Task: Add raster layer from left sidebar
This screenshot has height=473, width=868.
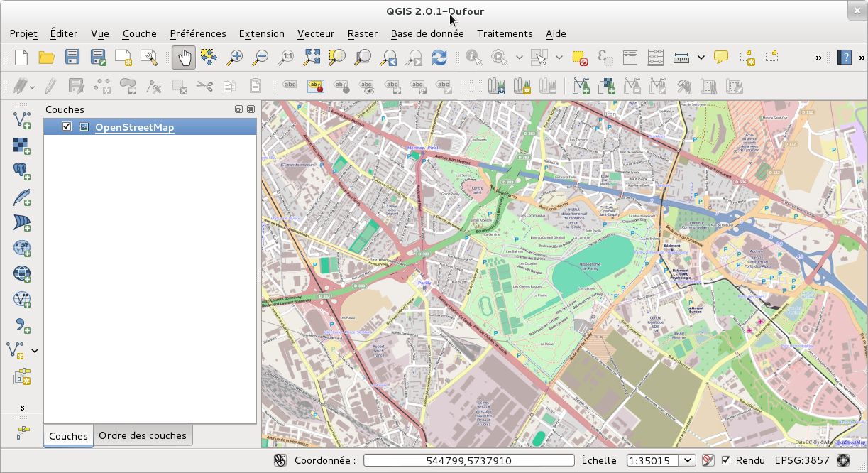Action: click(22, 145)
